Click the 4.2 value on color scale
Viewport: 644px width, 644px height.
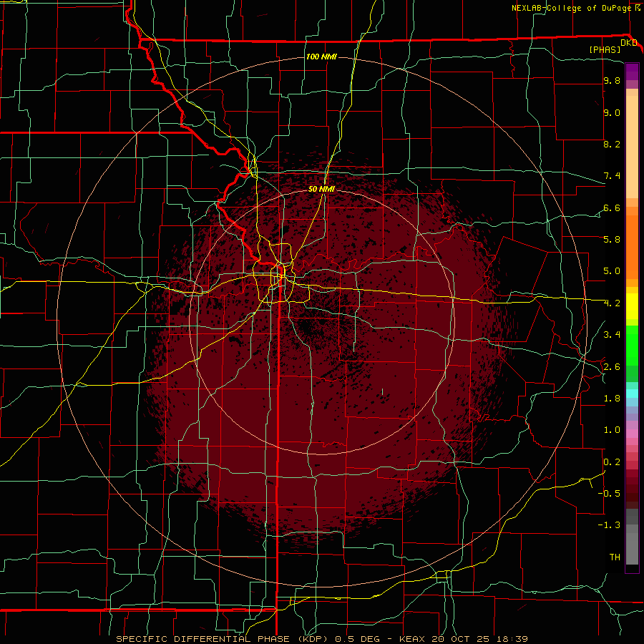612,303
